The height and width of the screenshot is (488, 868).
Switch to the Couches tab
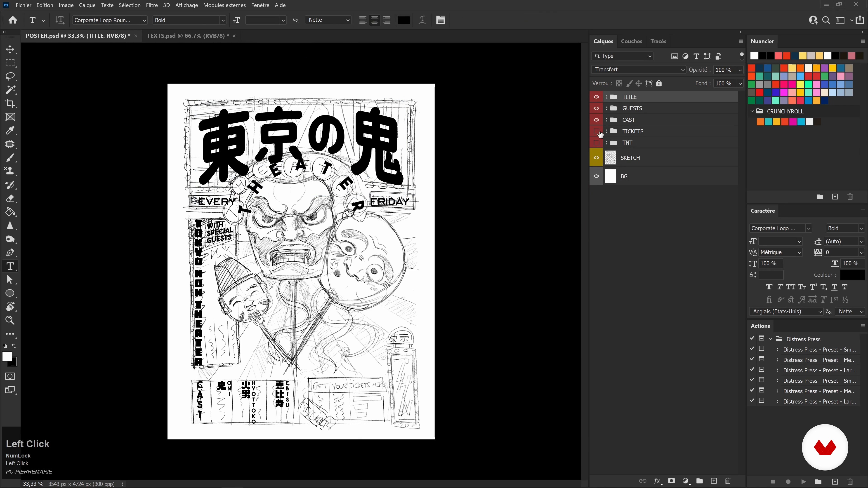click(632, 41)
